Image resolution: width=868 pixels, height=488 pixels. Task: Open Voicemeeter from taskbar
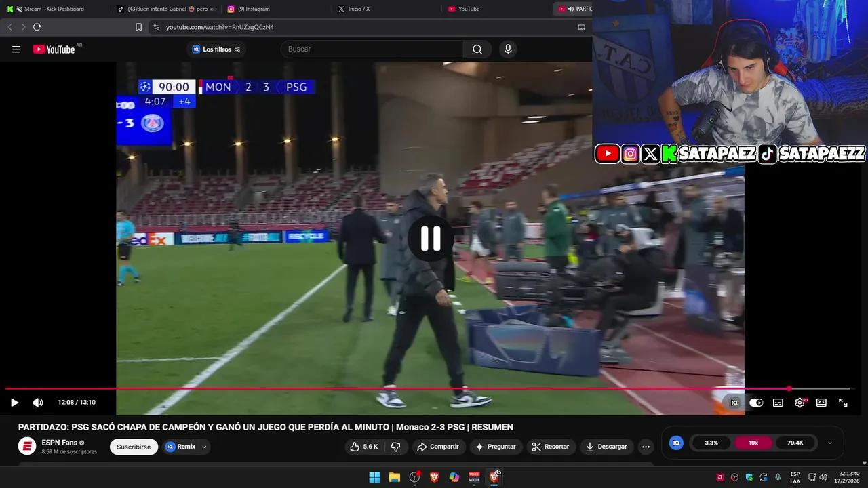click(x=474, y=477)
